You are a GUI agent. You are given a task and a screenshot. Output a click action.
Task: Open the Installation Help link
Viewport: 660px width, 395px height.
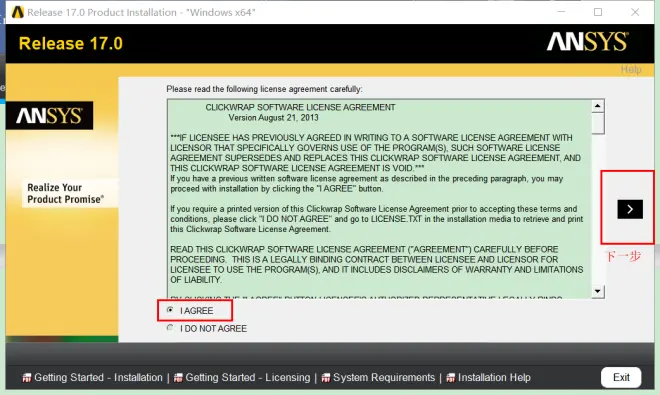click(x=494, y=378)
